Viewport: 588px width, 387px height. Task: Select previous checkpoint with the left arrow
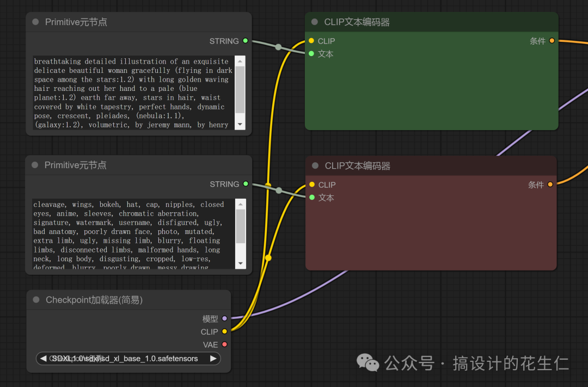click(x=43, y=359)
